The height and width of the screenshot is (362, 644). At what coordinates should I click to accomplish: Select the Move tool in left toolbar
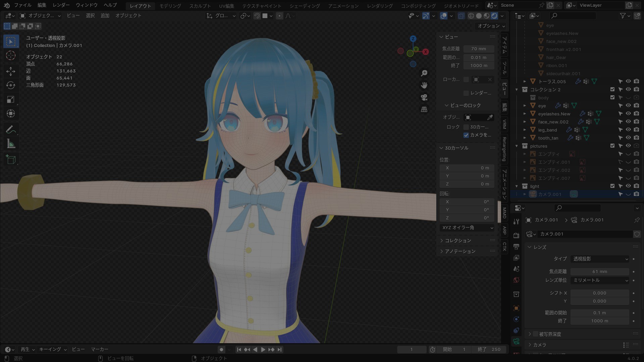(11, 71)
